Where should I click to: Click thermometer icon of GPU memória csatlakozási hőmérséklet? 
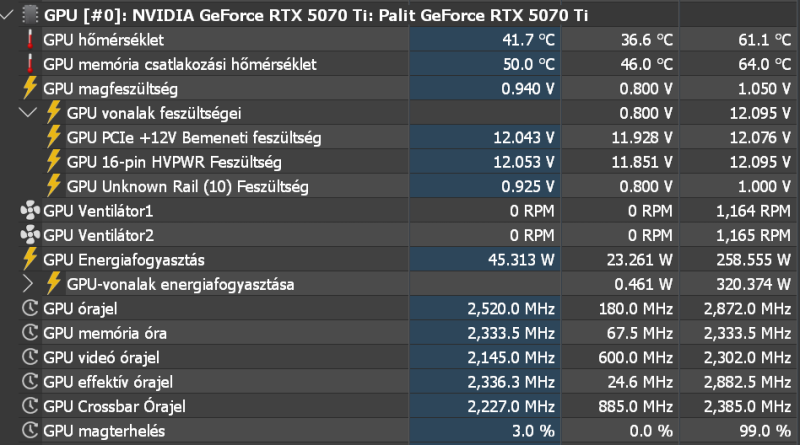coord(30,64)
